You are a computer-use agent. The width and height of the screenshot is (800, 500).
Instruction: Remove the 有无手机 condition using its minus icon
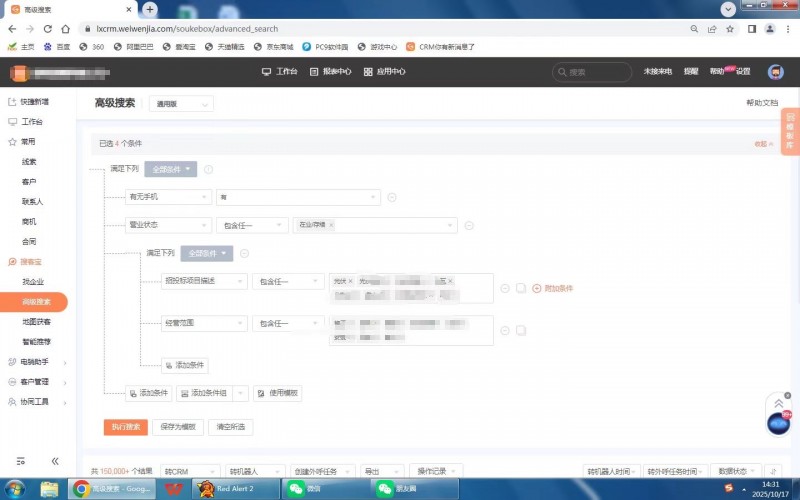(392, 197)
